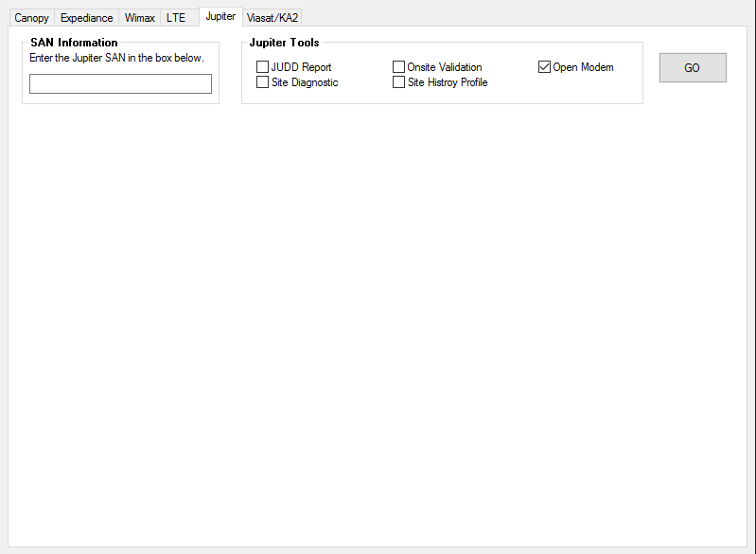Open the Viasat/KA2 tab
Viewport: 756px width, 554px height.
point(273,18)
